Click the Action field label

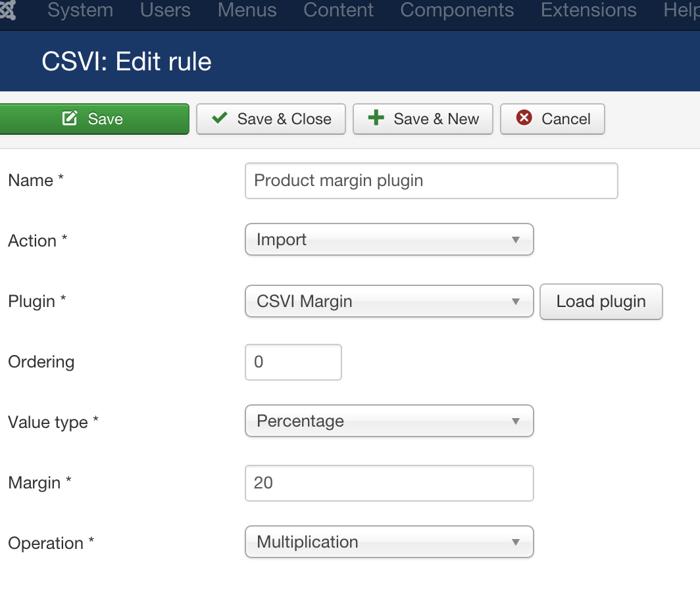point(37,241)
